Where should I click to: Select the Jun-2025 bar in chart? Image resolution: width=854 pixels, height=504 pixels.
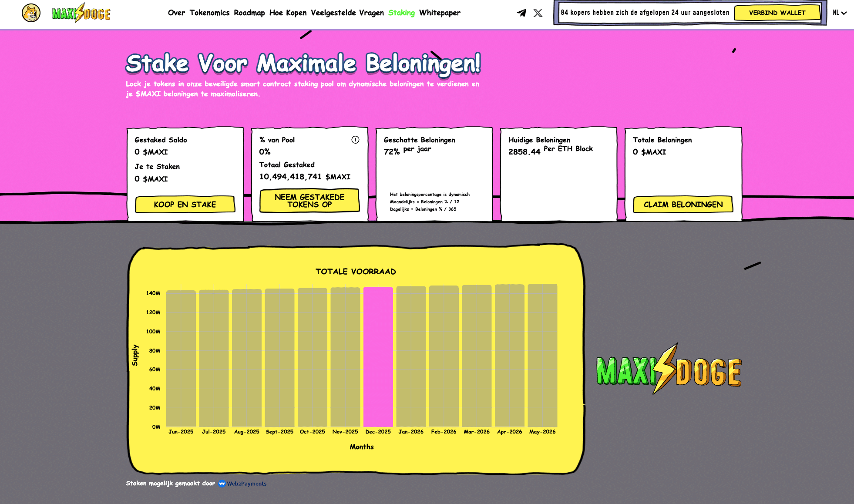pyautogui.click(x=181, y=359)
